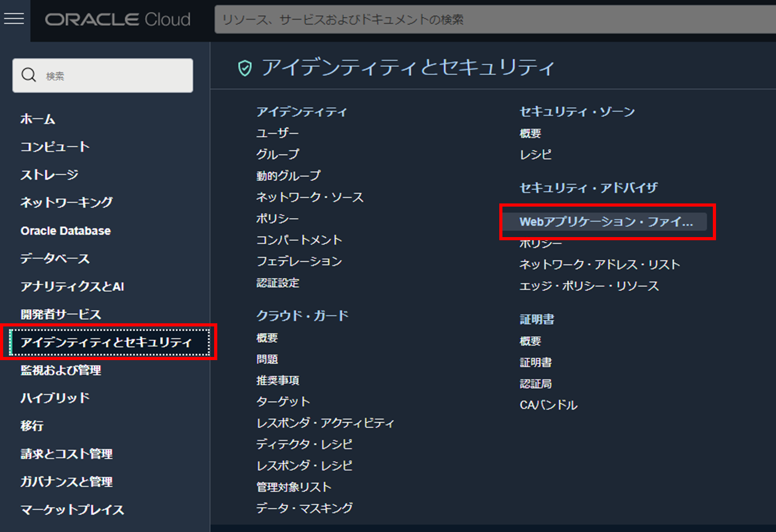Open ネットワーキング category
776x532 pixels.
pyautogui.click(x=66, y=202)
